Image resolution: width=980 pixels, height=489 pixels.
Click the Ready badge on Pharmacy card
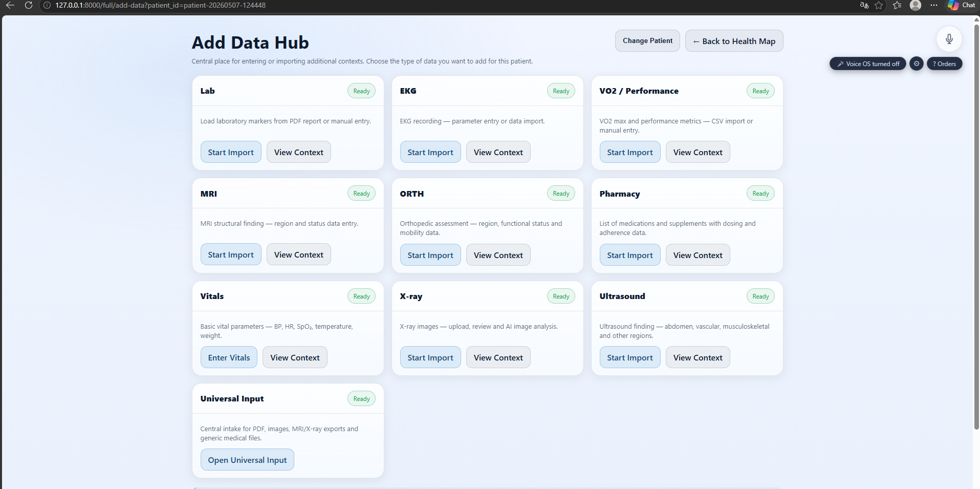click(x=760, y=194)
